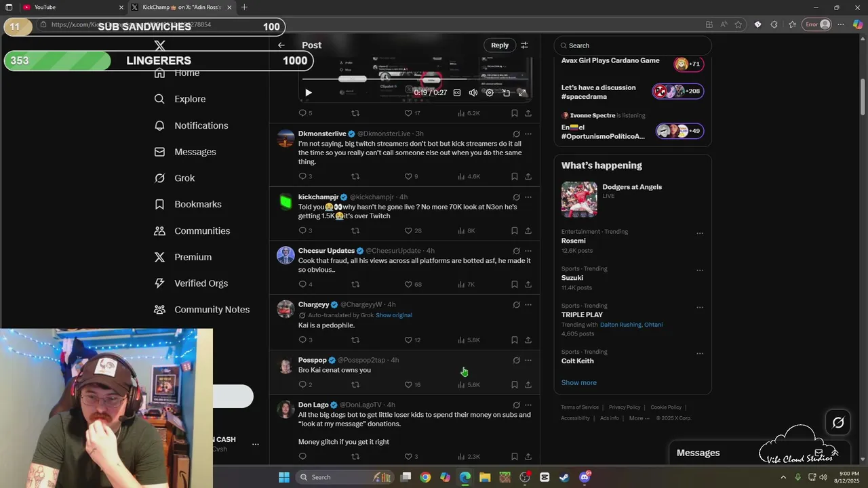Open more options on Posspop reply
Screen dimensions: 868x488
tap(528, 361)
